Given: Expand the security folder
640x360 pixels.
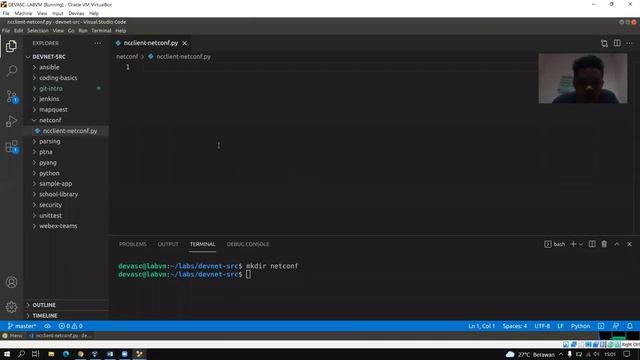Looking at the screenshot, I should pos(50,205).
